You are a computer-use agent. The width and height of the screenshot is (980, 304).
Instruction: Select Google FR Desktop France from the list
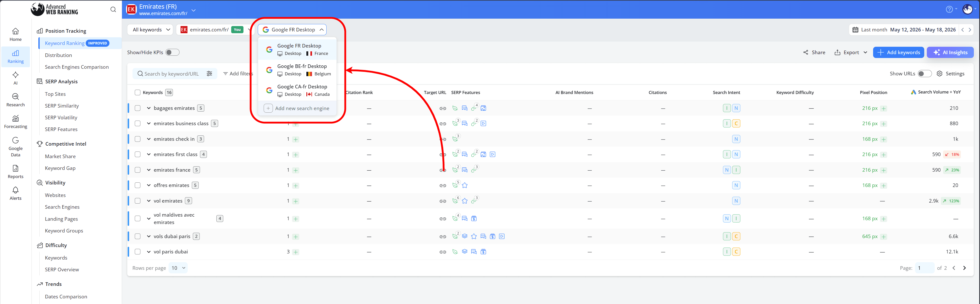point(297,49)
